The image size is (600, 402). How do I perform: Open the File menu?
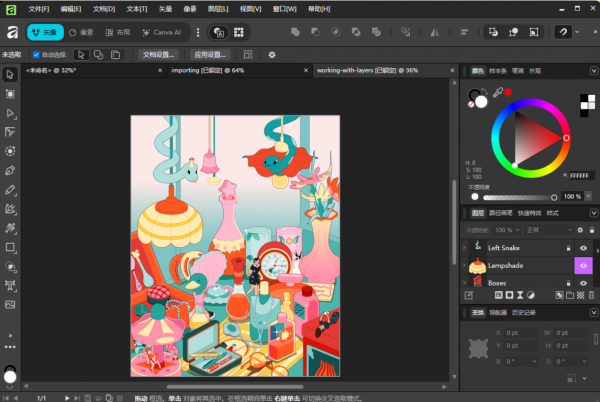click(39, 9)
